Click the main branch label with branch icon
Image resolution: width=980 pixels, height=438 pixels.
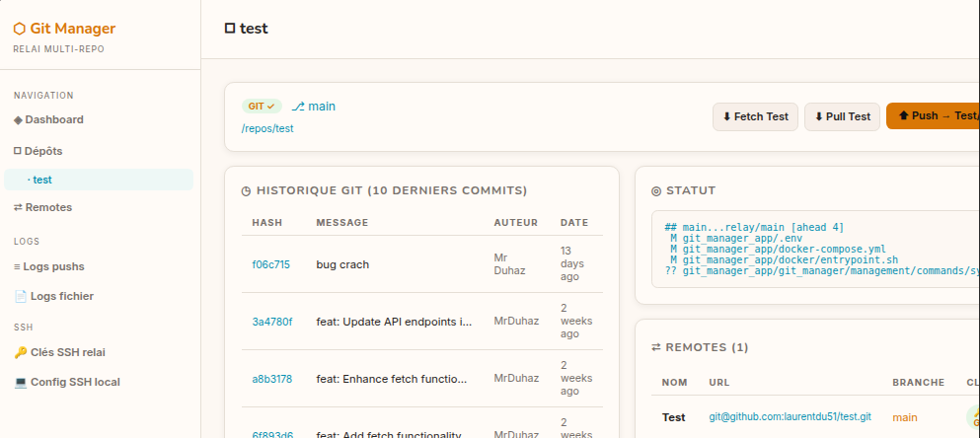pos(313,107)
